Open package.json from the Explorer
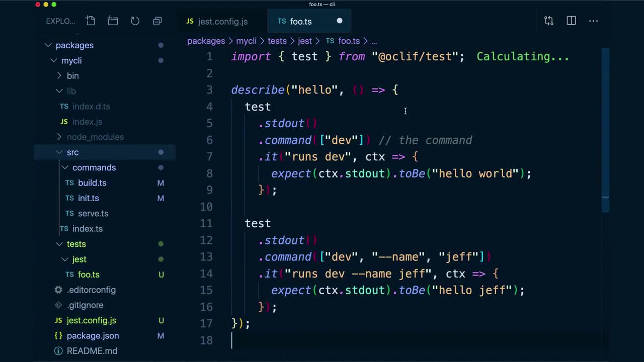644x362 pixels. [x=93, y=336]
